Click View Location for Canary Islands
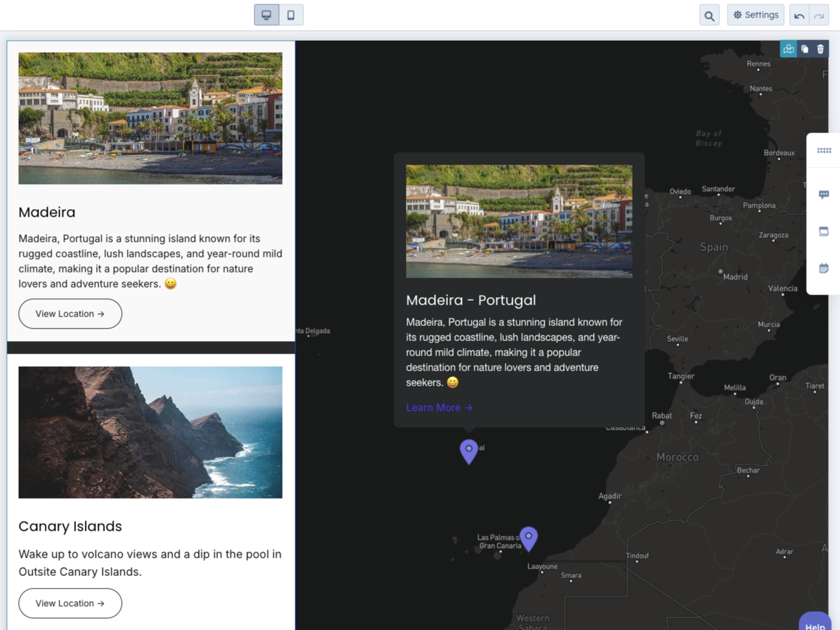This screenshot has height=630, width=840. click(x=70, y=603)
